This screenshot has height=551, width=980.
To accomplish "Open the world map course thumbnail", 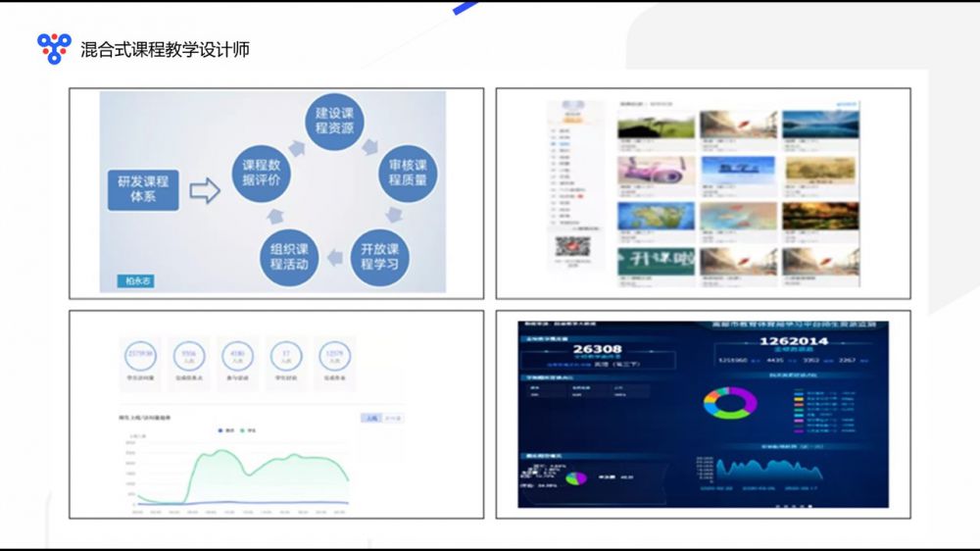I will (x=656, y=215).
